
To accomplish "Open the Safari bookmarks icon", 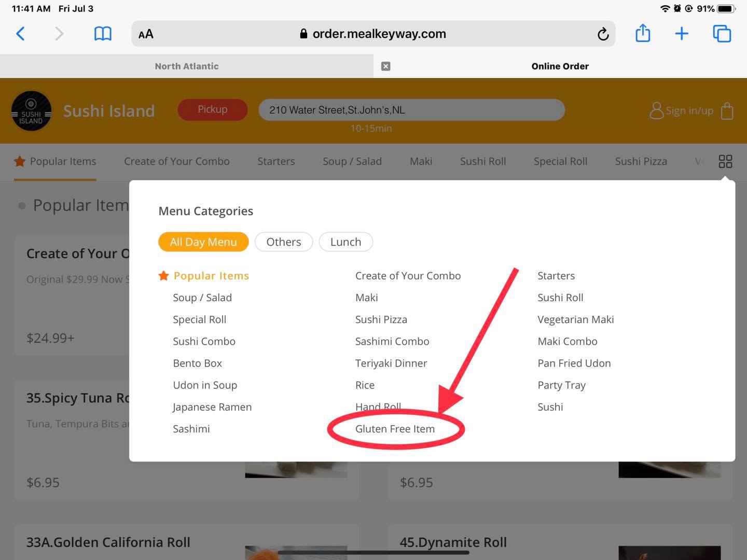I will coord(103,34).
